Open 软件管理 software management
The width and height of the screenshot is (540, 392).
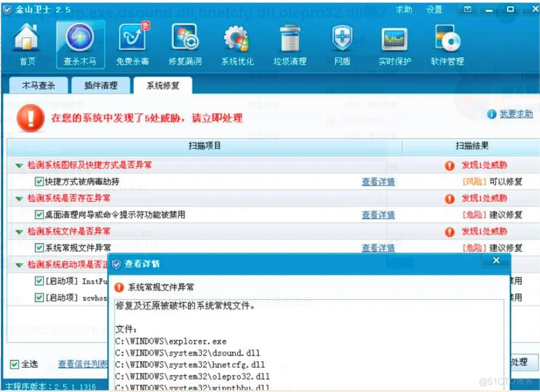click(447, 44)
